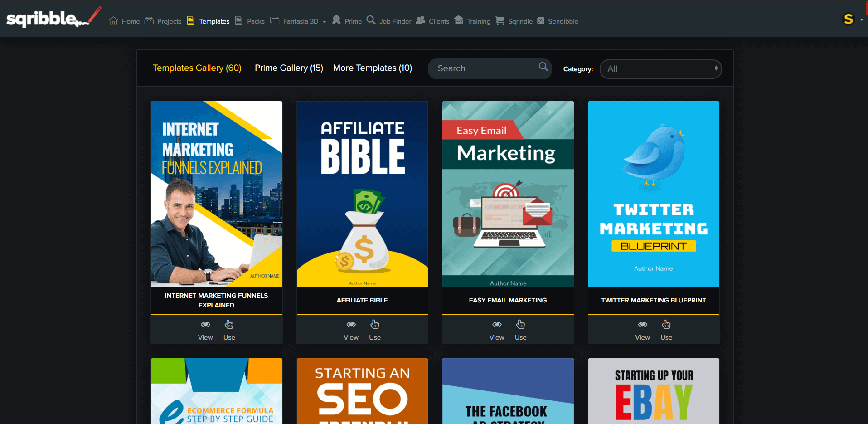This screenshot has height=424, width=868.
Task: Open Job Finder in the navigation bar
Action: (395, 21)
